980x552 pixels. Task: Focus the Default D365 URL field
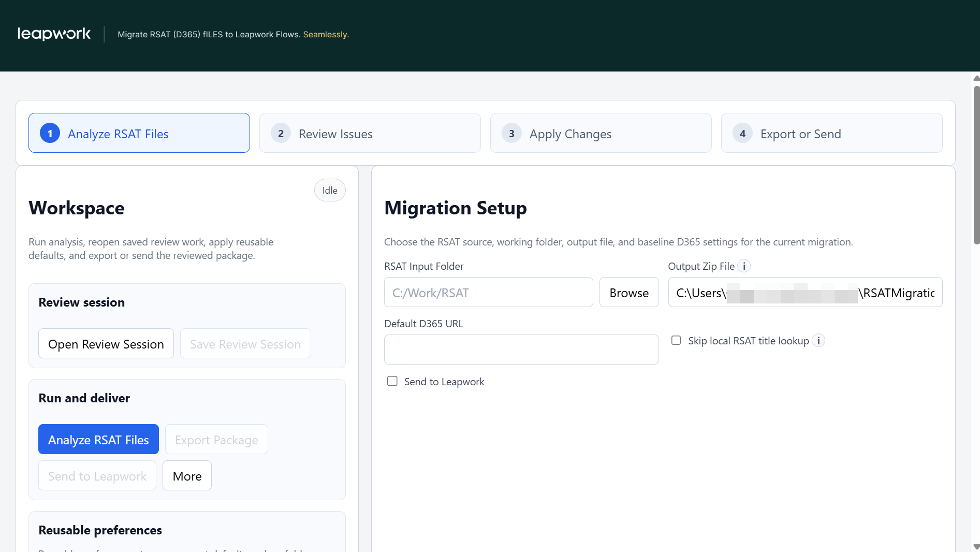(521, 350)
